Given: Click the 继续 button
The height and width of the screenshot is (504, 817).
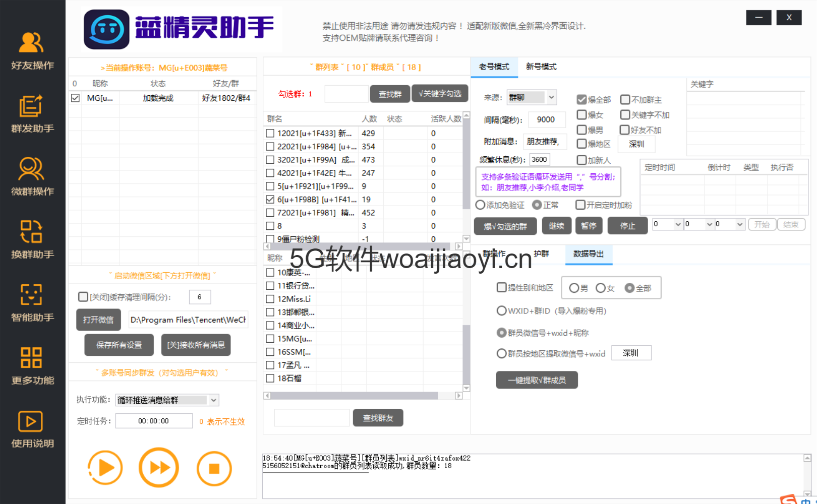Looking at the screenshot, I should (x=557, y=226).
